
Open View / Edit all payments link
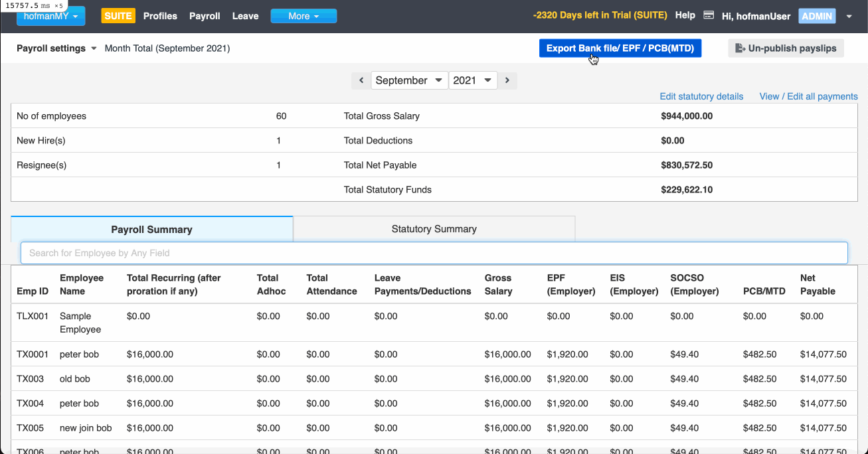point(808,96)
